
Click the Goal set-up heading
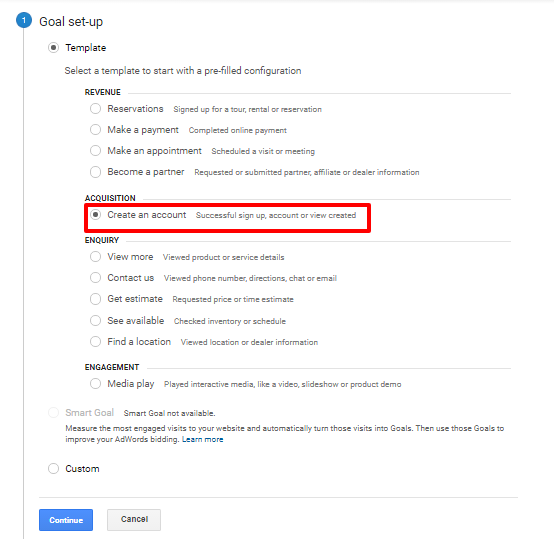click(x=71, y=22)
